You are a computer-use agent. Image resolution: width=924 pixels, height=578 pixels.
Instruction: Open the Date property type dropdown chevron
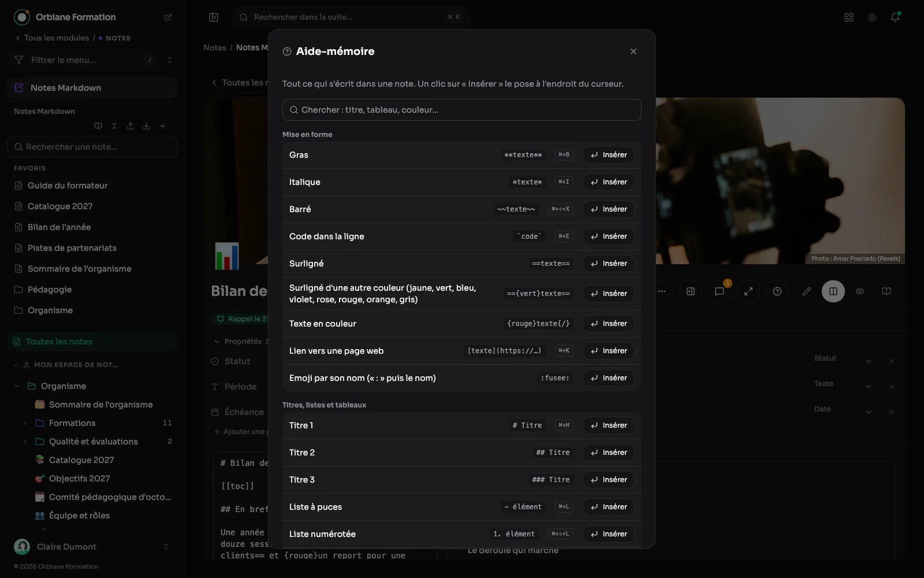coord(869,412)
